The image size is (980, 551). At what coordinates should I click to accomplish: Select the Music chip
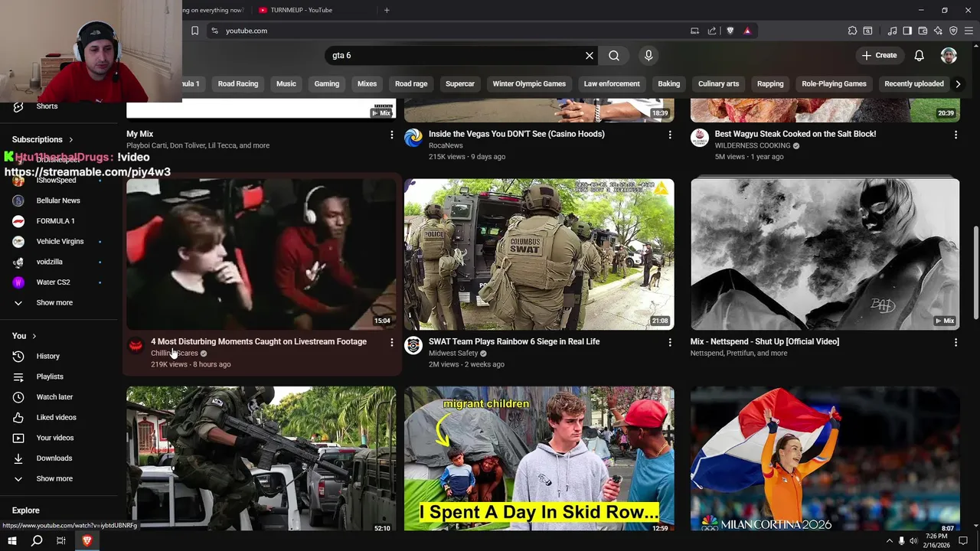286,83
